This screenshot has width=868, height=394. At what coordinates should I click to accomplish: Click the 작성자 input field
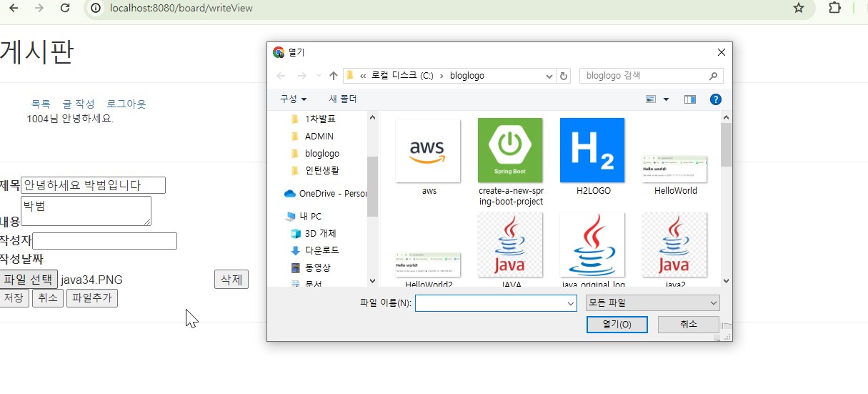[x=104, y=241]
